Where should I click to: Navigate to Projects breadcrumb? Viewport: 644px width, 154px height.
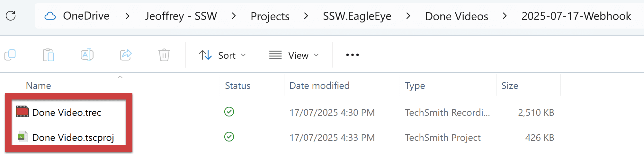pos(270,16)
